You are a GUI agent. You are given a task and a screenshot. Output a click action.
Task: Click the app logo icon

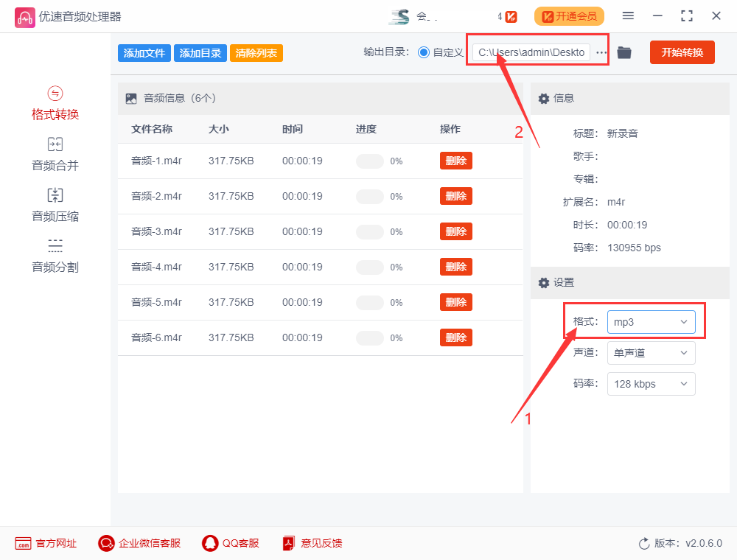coord(24,18)
